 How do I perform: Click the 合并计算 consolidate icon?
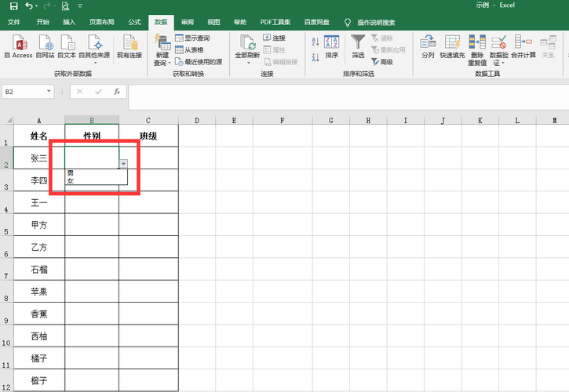523,46
